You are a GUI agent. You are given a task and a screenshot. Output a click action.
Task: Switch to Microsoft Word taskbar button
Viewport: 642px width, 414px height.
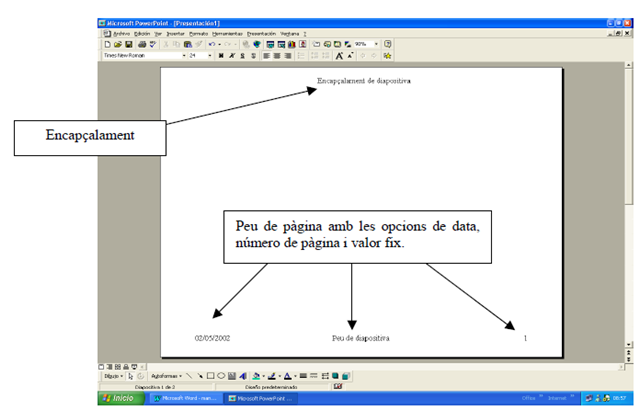186,398
